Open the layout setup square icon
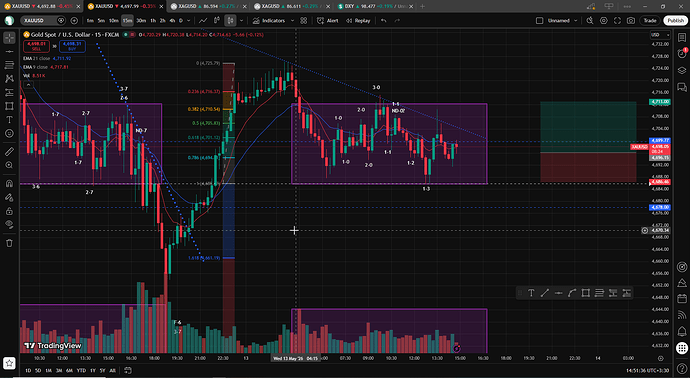 539,21
